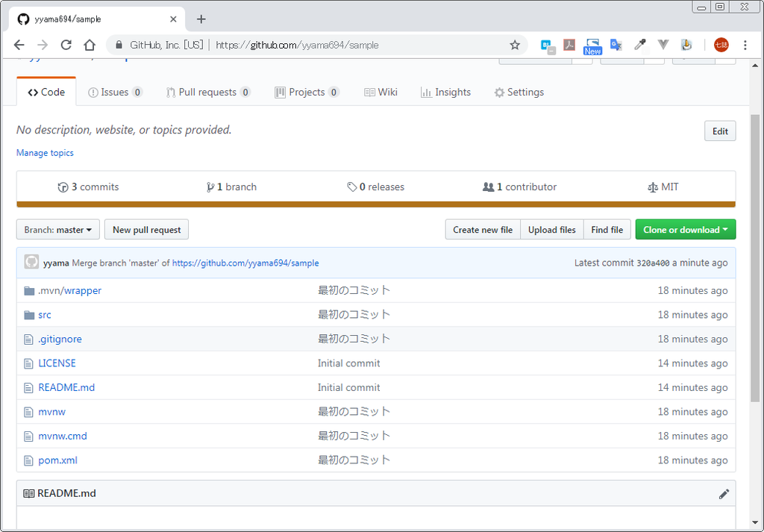Viewport: 764px width, 532px height.
Task: Open the mvnw file
Action: [52, 412]
